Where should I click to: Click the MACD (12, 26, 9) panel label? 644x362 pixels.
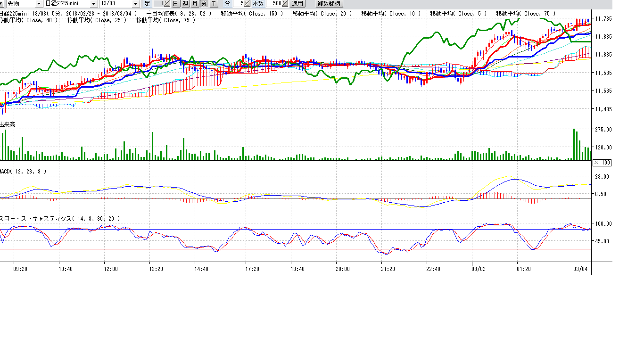click(x=23, y=172)
